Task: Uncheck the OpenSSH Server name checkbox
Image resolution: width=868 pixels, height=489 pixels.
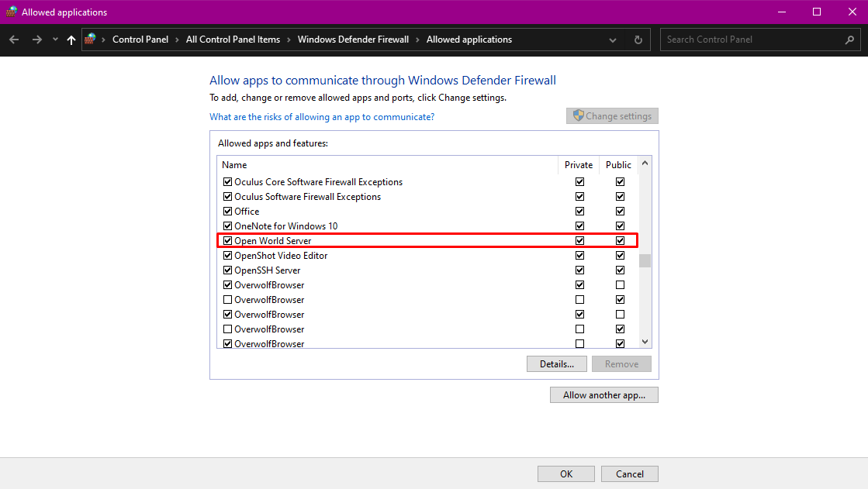Action: 227,270
